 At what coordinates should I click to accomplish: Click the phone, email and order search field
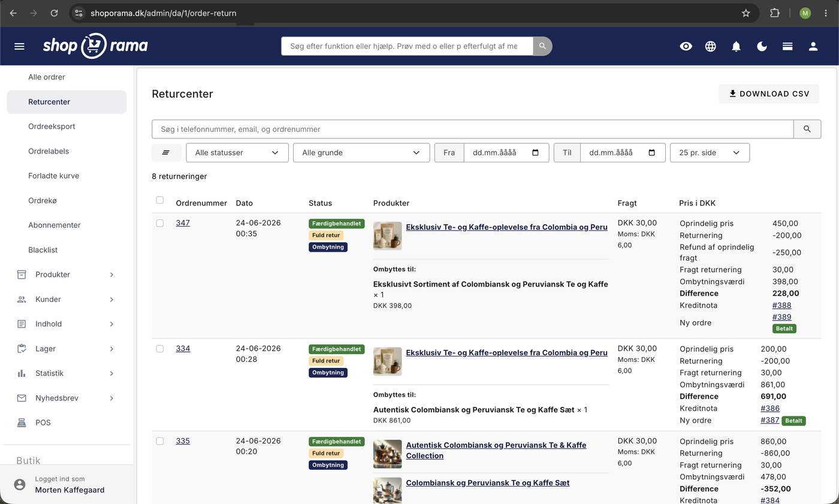click(473, 129)
